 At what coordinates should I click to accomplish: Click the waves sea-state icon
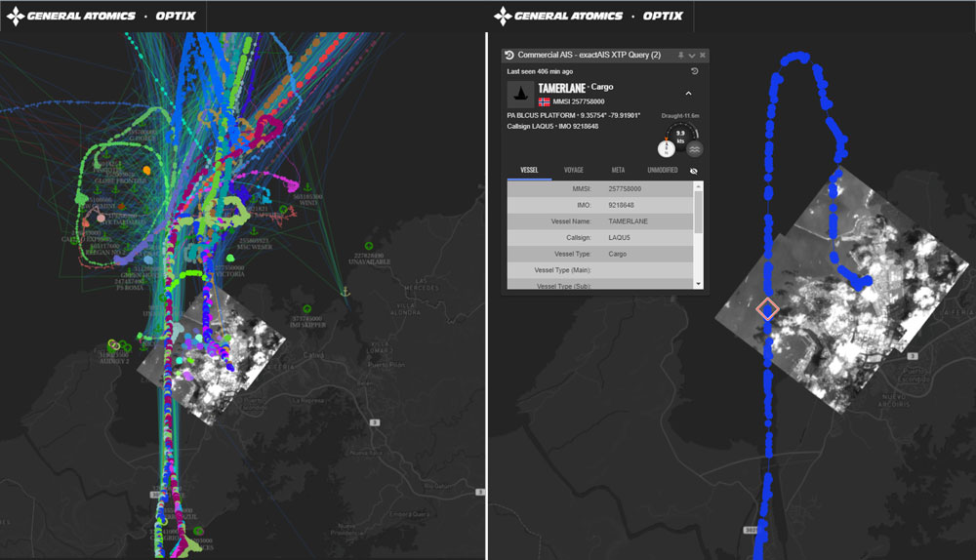(x=695, y=149)
